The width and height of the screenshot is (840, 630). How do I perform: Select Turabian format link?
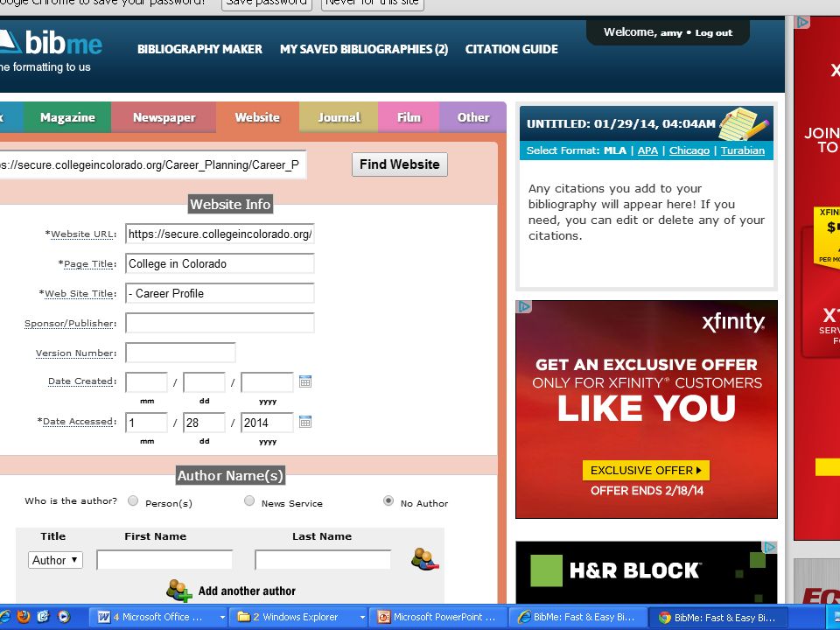743,150
